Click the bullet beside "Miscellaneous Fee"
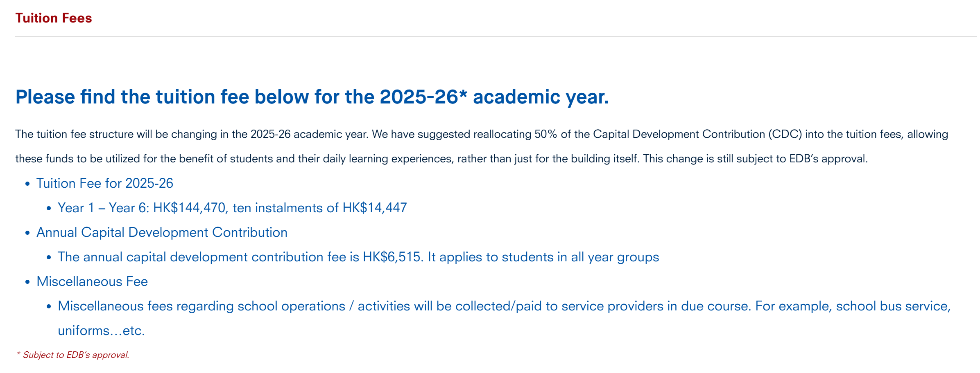Screen dimensions: 980x373 (27, 282)
